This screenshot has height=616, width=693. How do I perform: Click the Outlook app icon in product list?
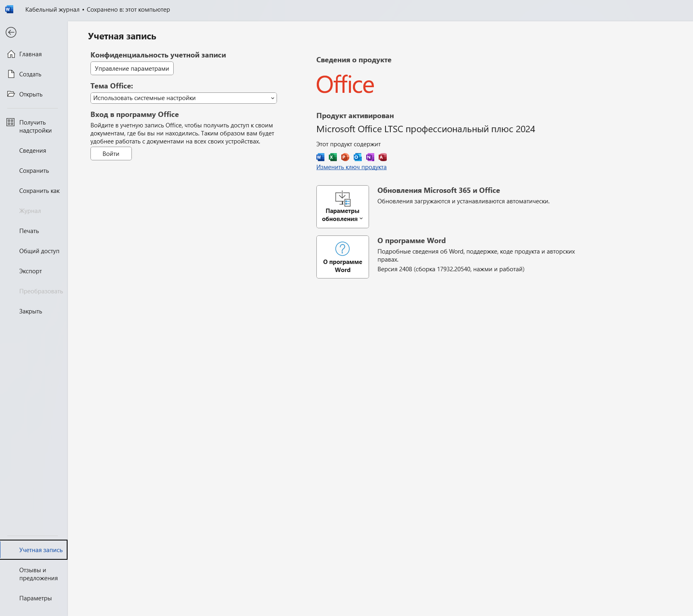coord(358,157)
